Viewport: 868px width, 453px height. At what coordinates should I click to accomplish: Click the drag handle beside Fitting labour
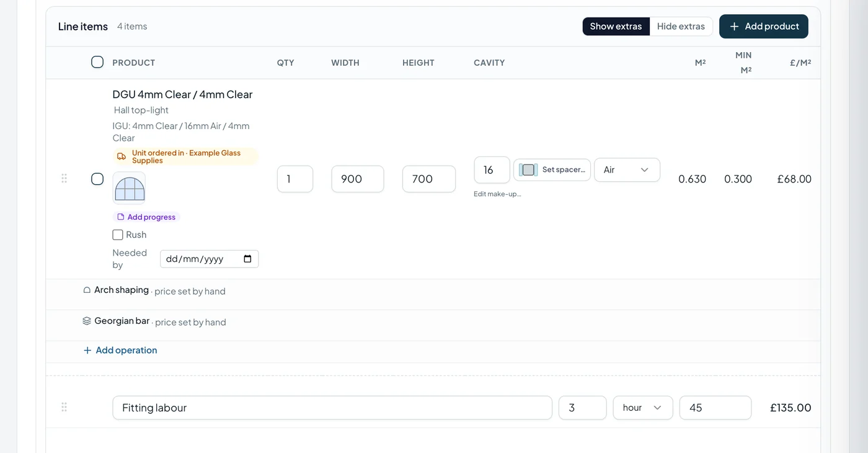coord(64,408)
